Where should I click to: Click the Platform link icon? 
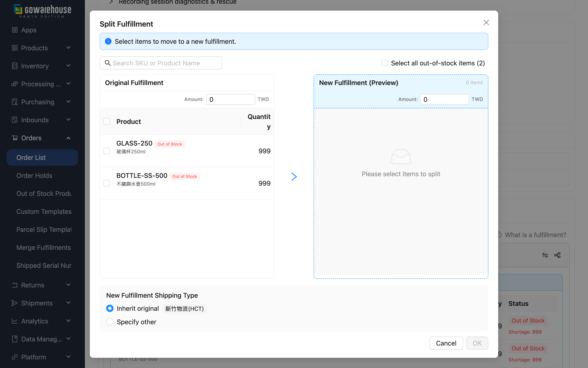click(14, 357)
